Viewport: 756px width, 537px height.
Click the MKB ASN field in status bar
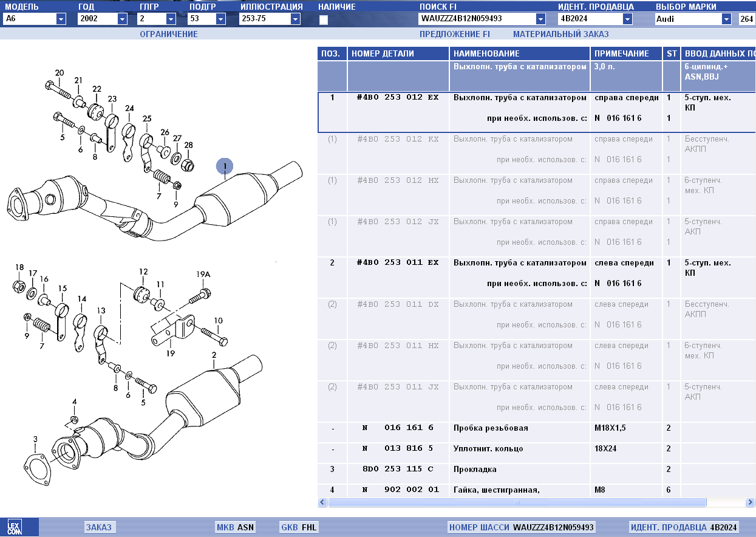point(236,527)
